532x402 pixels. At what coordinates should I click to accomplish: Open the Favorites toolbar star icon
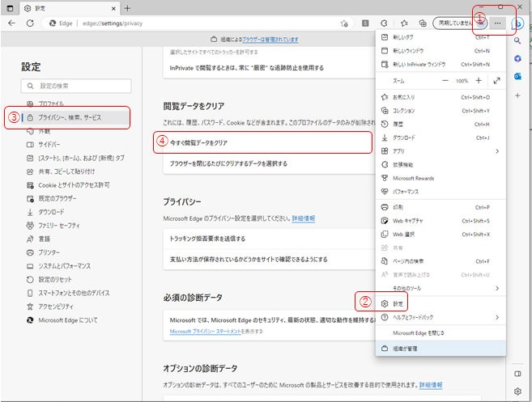(404, 23)
